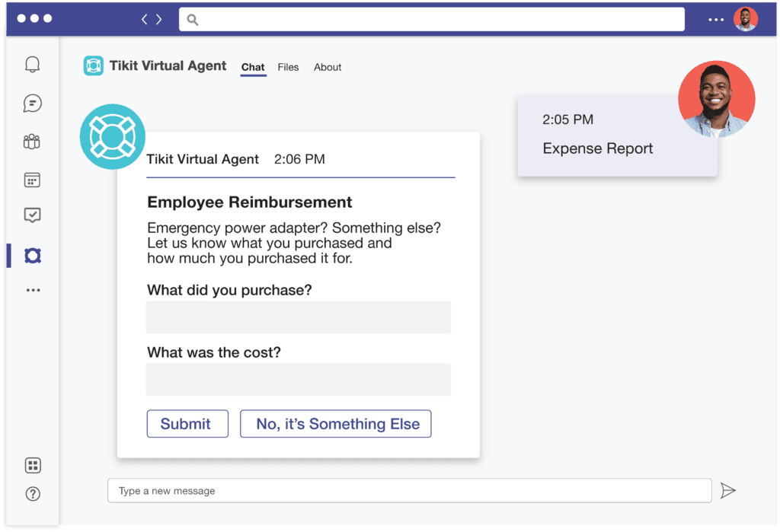
Task: Go forward with the right arrow
Action: pos(159,19)
